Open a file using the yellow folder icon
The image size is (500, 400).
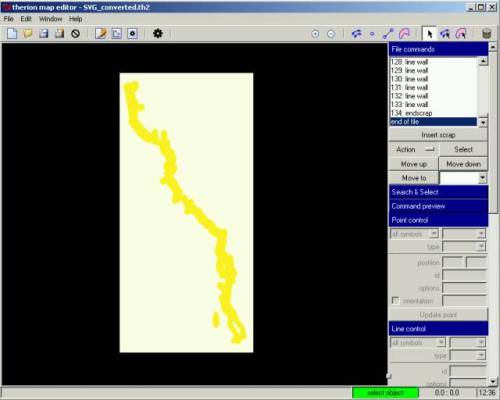[x=28, y=33]
